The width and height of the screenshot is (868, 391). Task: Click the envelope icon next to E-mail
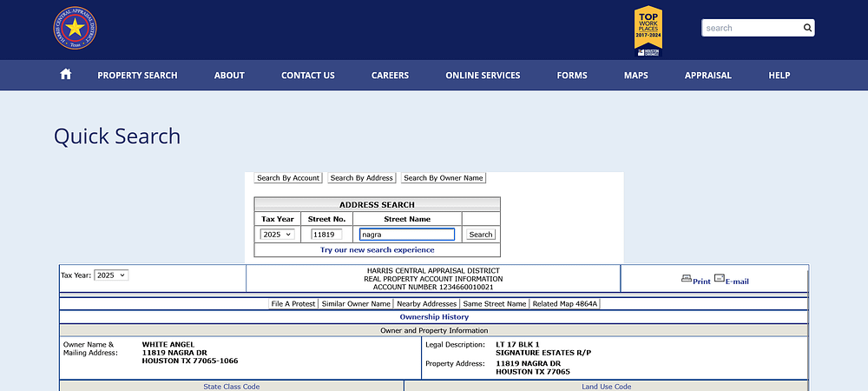[719, 278]
